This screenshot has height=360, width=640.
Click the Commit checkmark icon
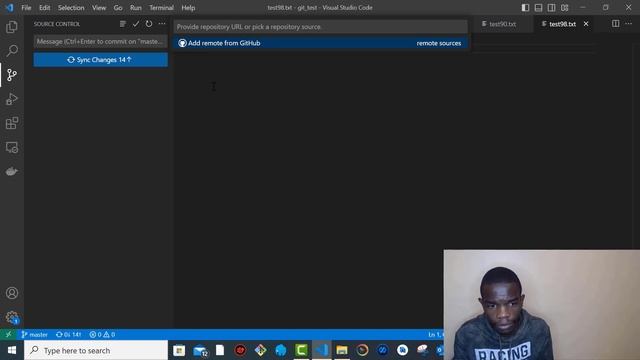point(136,24)
